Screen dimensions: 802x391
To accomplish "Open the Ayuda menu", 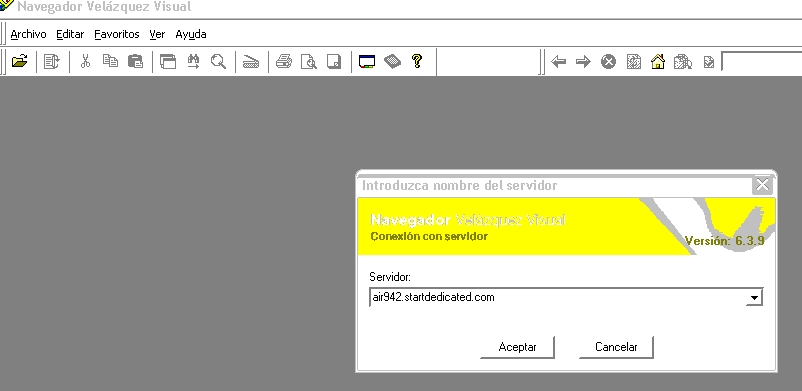I will click(x=191, y=34).
